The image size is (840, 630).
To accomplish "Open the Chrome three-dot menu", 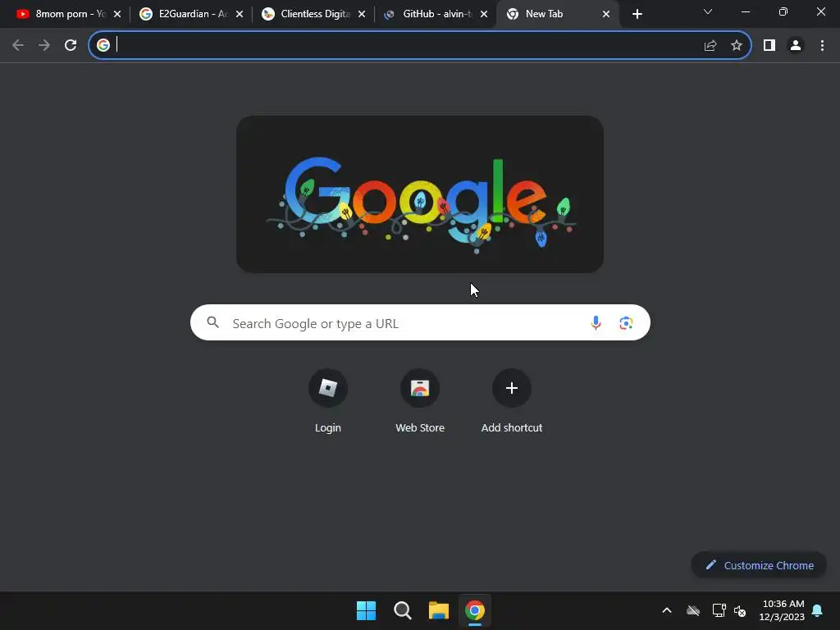I will 822,46.
